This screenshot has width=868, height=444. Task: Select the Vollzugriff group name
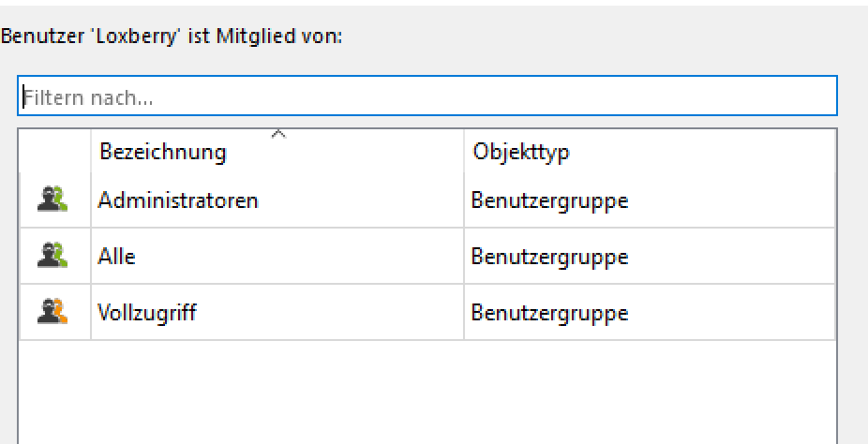click(x=147, y=313)
